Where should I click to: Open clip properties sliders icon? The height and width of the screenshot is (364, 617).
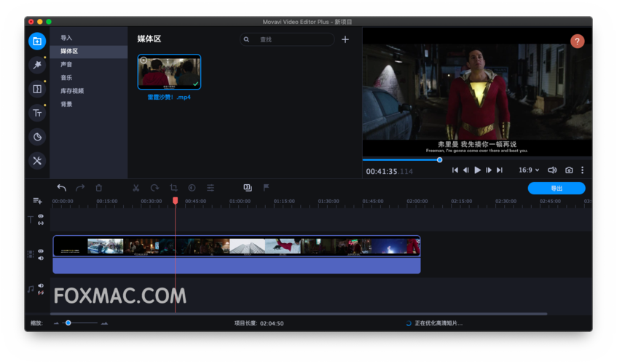tap(211, 188)
